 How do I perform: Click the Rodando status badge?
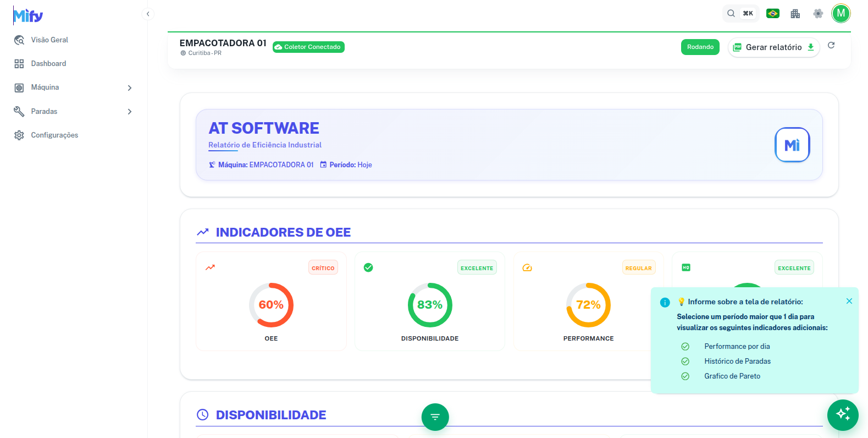coord(700,47)
